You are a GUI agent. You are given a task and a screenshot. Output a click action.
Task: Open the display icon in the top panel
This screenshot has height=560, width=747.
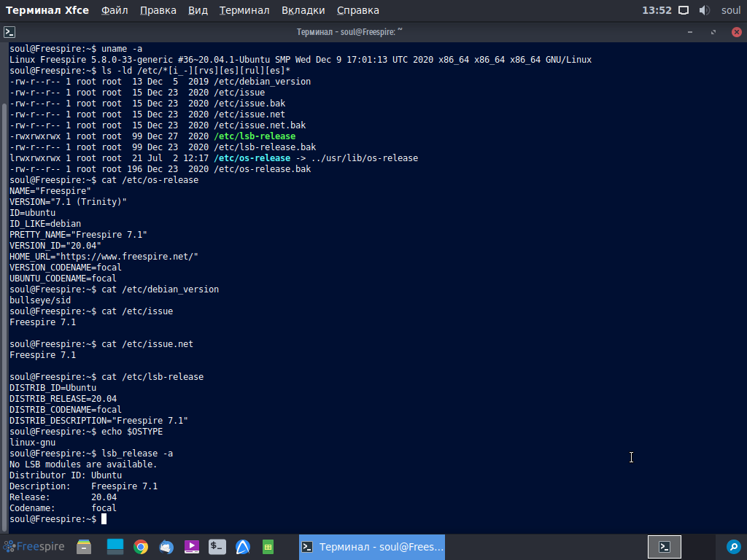(x=684, y=10)
